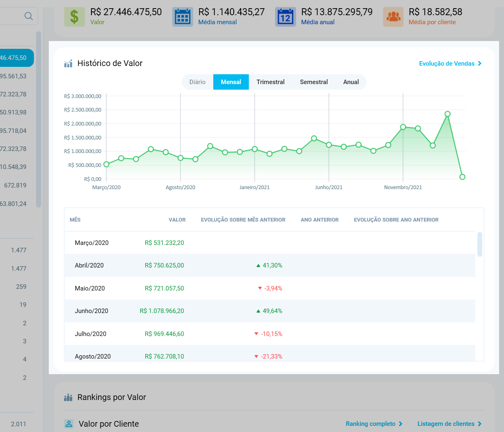Click the Junho/2020 table row

(x=269, y=311)
